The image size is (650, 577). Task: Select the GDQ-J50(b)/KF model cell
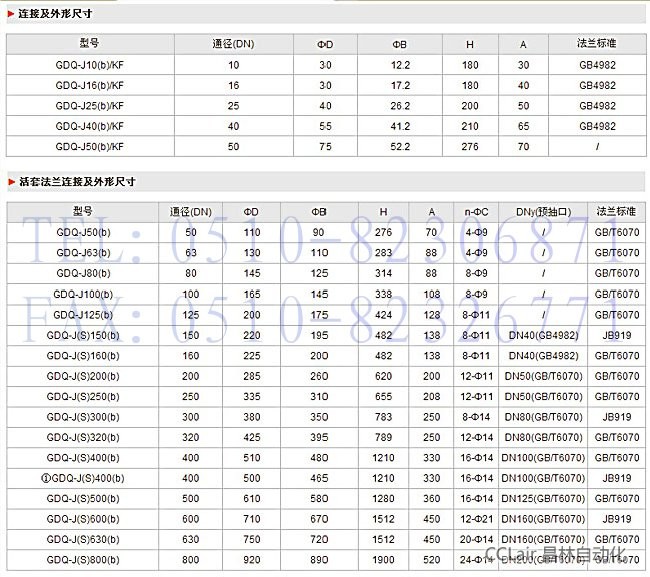[90, 146]
